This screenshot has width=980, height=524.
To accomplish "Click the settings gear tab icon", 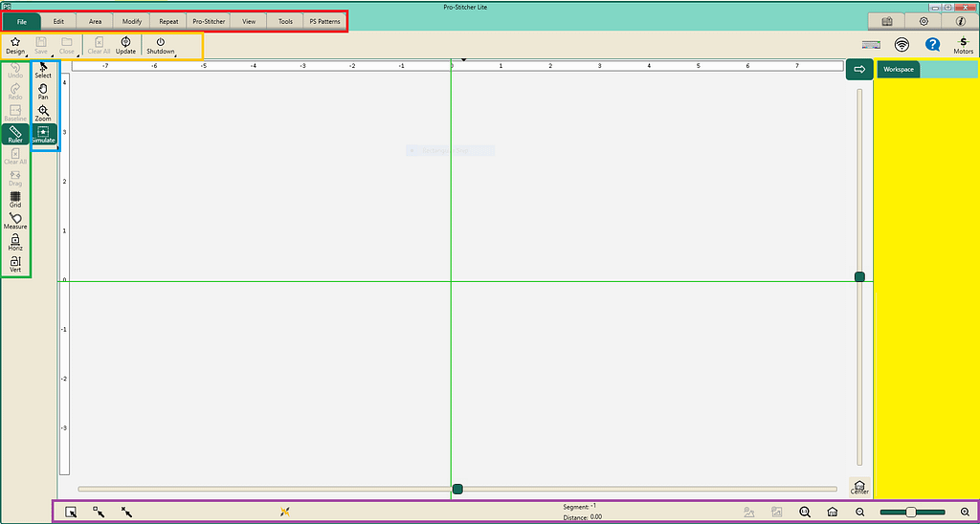I will (x=924, y=21).
